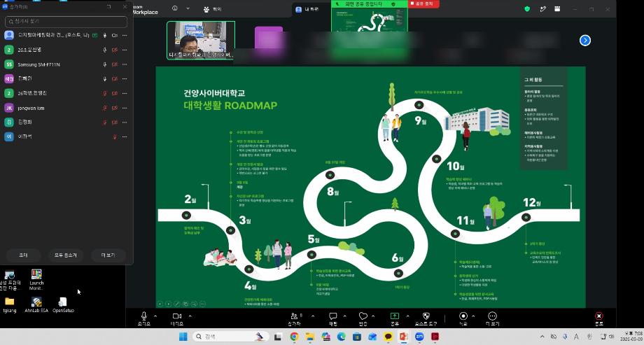Toggle host microphone in participant list
This screenshot has height=345, width=644.
(x=105, y=35)
